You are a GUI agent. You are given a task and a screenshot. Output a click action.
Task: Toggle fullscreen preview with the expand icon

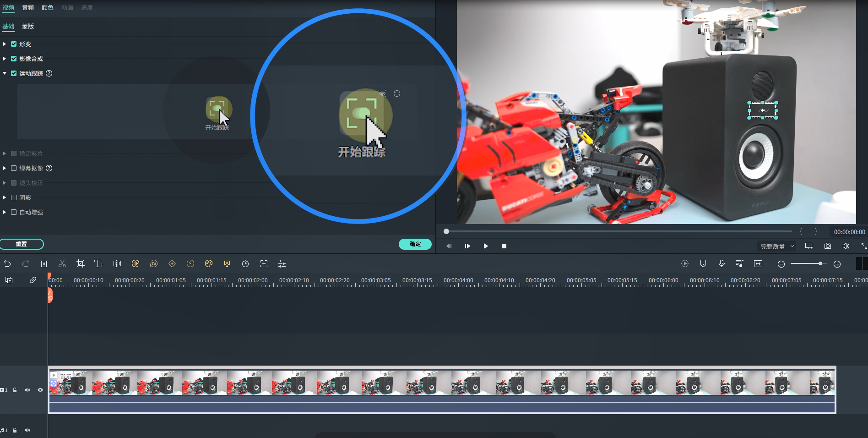pos(864,246)
